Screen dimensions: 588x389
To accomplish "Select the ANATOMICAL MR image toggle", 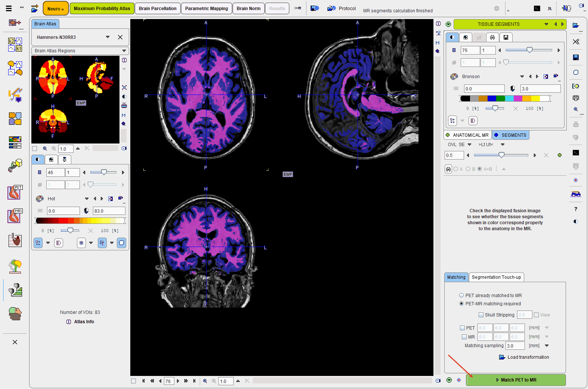I will (467, 135).
